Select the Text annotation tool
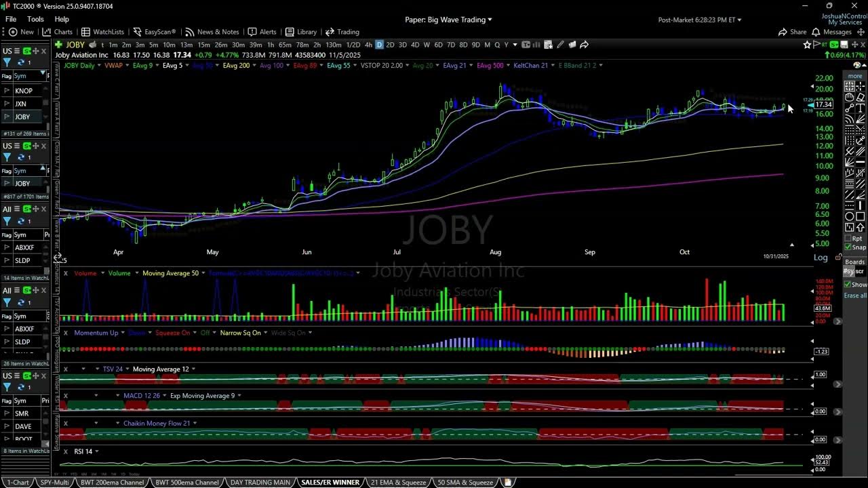 pos(860,107)
